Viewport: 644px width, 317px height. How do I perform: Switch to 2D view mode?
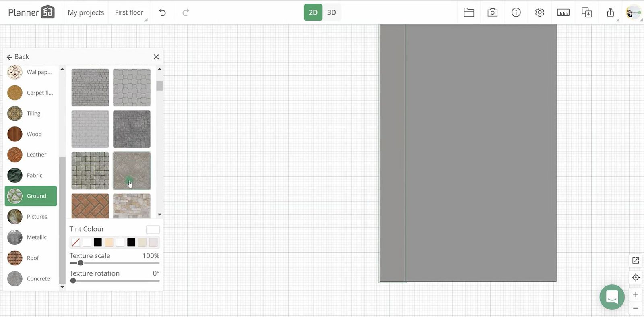click(313, 12)
